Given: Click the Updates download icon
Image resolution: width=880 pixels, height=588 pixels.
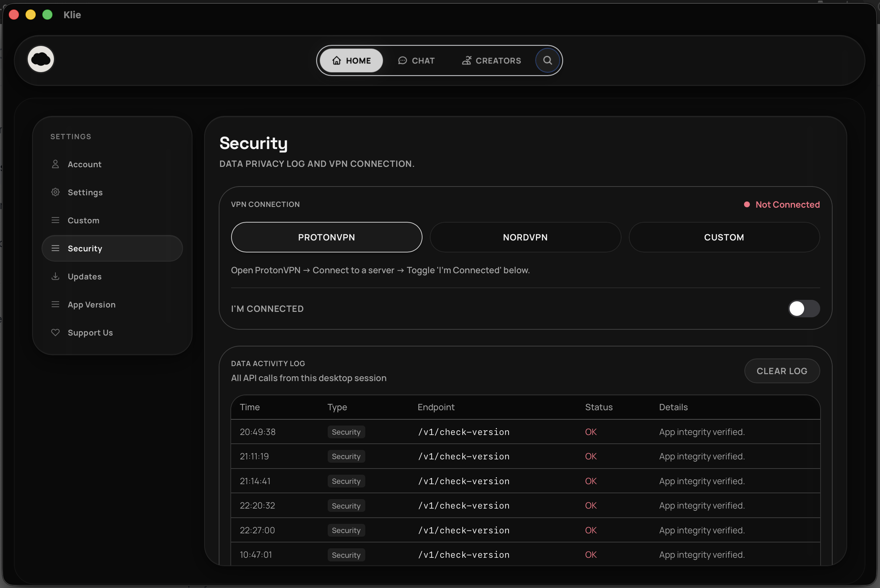Looking at the screenshot, I should coord(55,277).
